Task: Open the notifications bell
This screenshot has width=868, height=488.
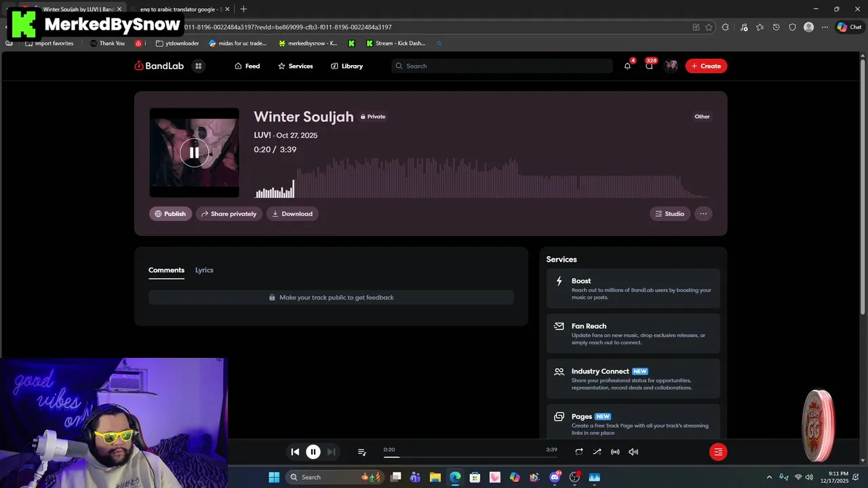Action: [x=627, y=66]
